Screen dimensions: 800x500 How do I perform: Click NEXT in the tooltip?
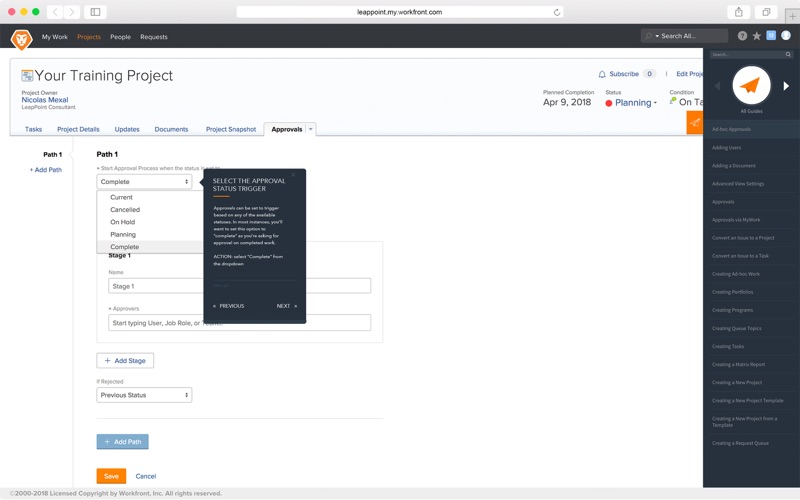click(x=287, y=306)
